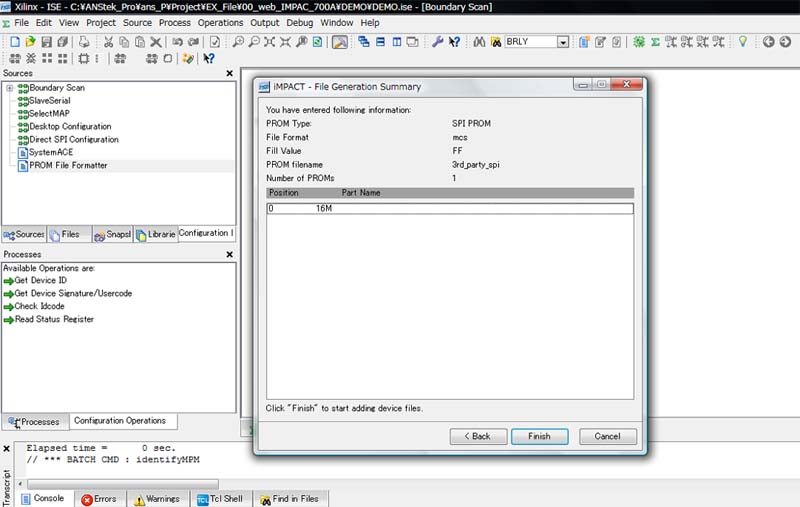Viewport: 800px width, 507px height.
Task: Switch to the Libraries tab
Action: (156, 235)
